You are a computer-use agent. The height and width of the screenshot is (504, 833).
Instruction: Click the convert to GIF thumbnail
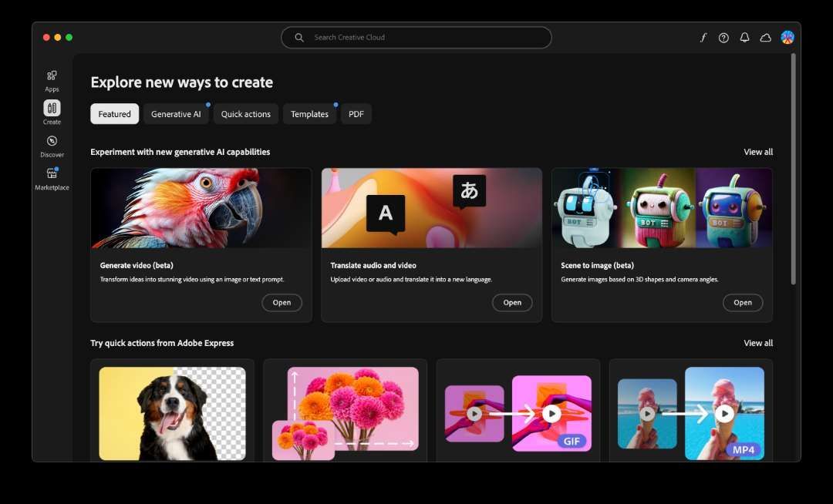pyautogui.click(x=518, y=414)
